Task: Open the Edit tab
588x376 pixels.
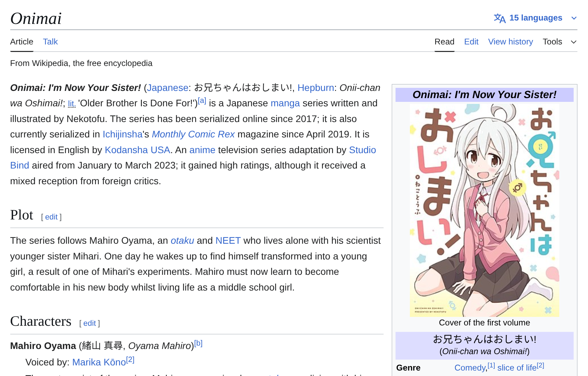Action: tap(471, 42)
